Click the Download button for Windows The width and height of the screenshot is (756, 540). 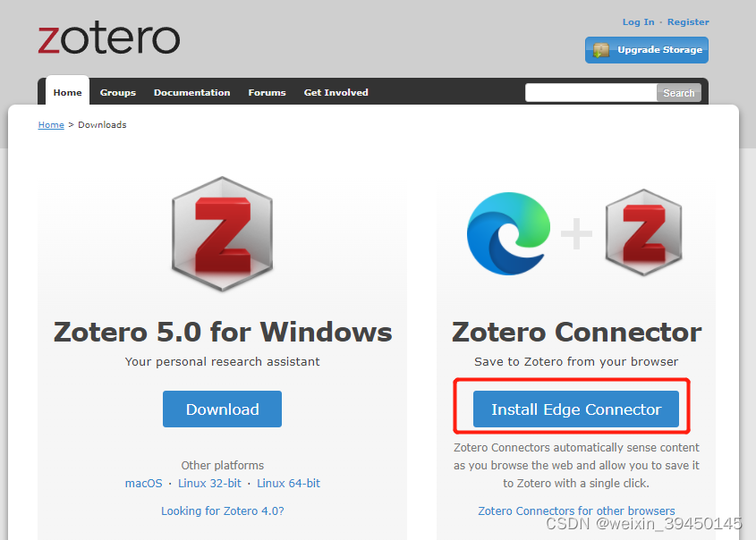coord(222,409)
